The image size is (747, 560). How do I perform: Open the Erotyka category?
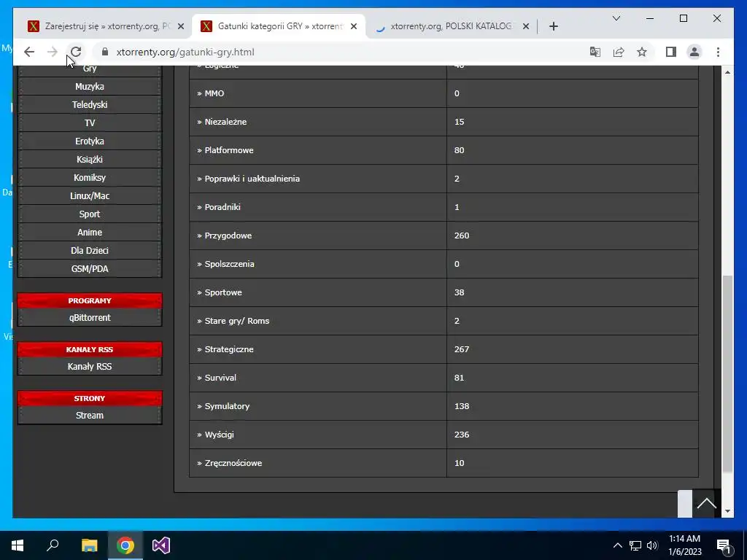coord(90,141)
